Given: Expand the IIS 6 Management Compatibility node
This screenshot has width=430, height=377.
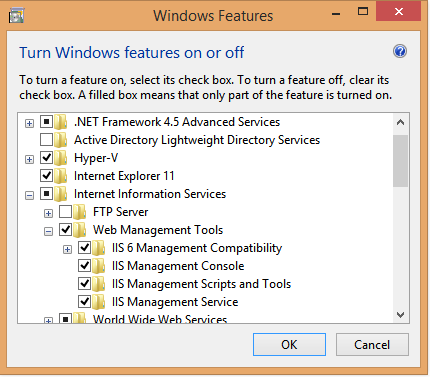Looking at the screenshot, I should (67, 249).
